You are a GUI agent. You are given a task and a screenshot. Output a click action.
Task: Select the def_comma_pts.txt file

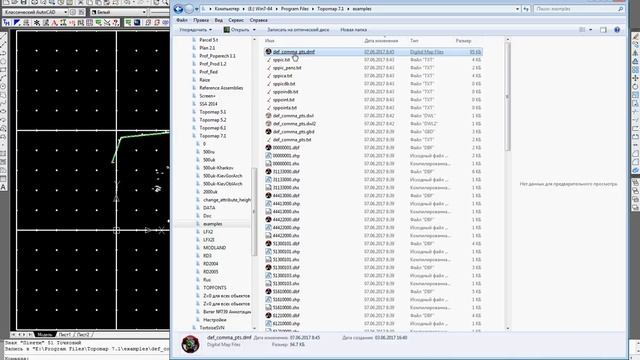point(292,140)
